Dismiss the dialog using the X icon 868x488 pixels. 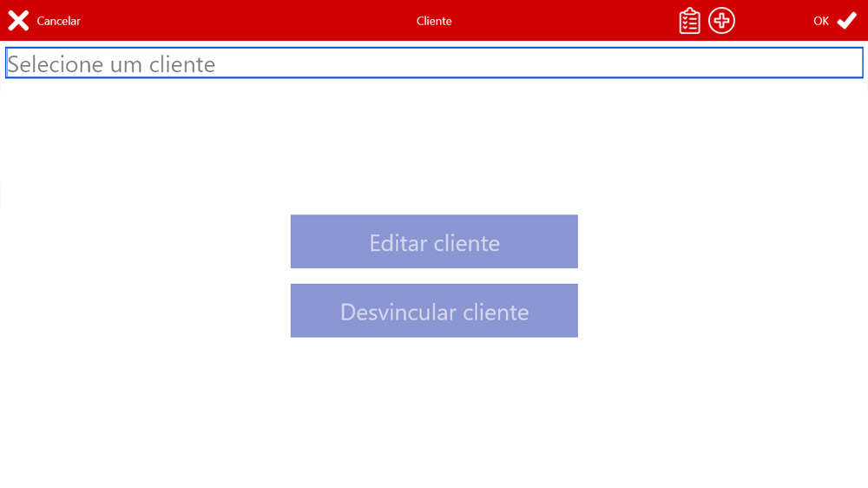click(x=18, y=21)
